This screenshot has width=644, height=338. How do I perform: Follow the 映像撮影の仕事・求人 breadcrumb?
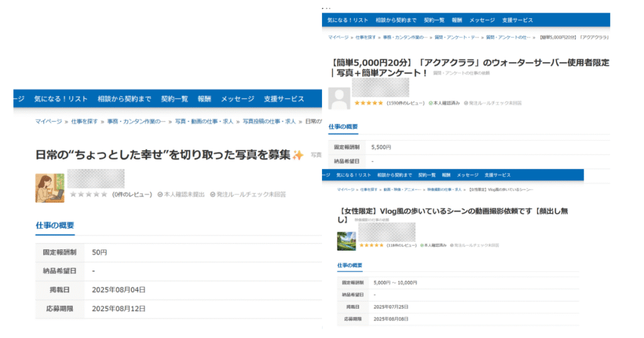coord(444,190)
